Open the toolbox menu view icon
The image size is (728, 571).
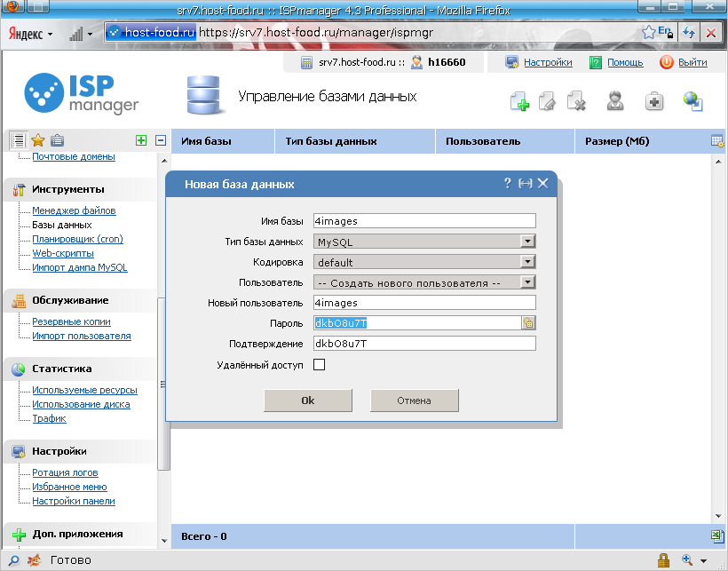click(x=57, y=140)
